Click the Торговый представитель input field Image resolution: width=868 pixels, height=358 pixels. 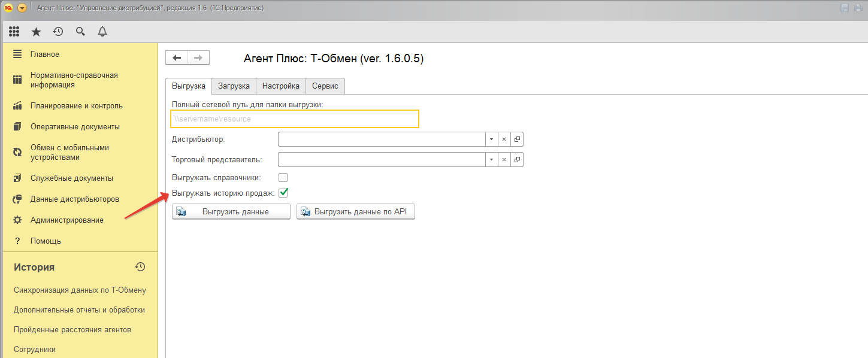(x=382, y=160)
